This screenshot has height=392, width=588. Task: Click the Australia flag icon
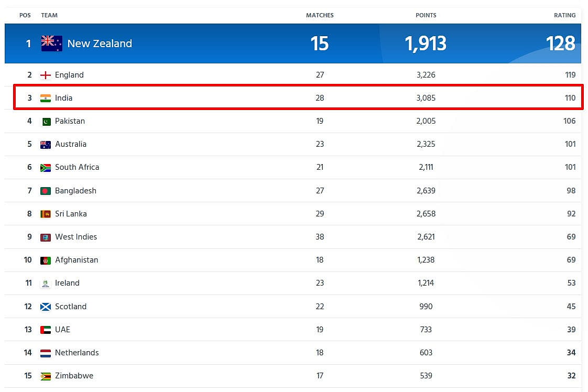pyautogui.click(x=46, y=145)
